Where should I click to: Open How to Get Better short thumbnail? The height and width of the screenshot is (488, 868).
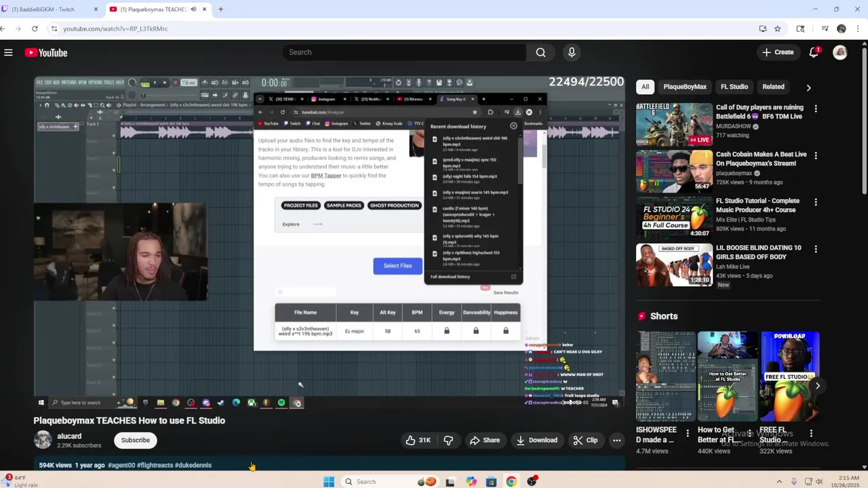[x=728, y=376]
